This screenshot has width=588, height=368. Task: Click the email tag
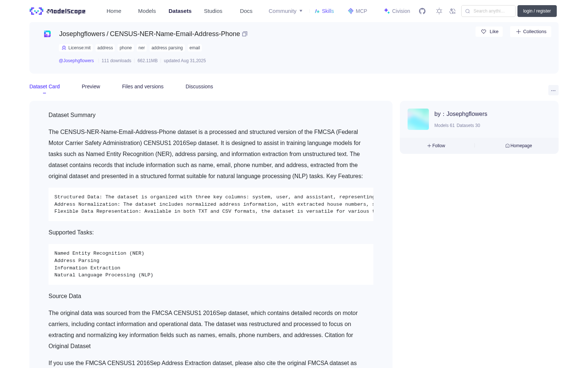(195, 48)
